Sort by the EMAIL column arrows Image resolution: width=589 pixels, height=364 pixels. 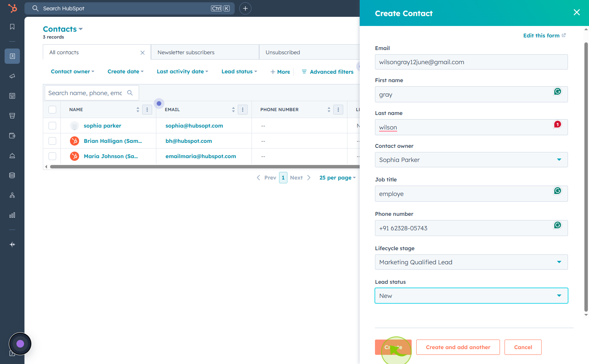pos(234,110)
